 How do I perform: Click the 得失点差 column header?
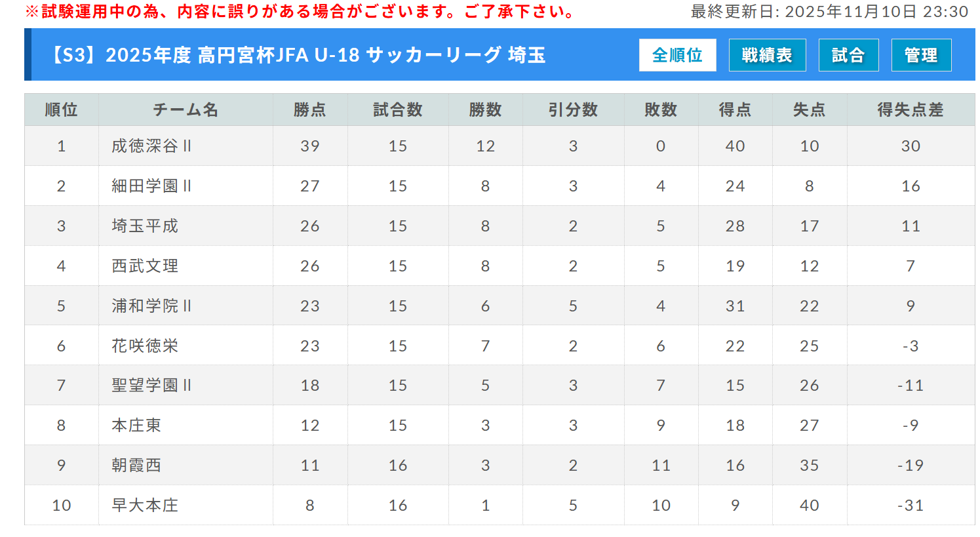pyautogui.click(x=911, y=109)
